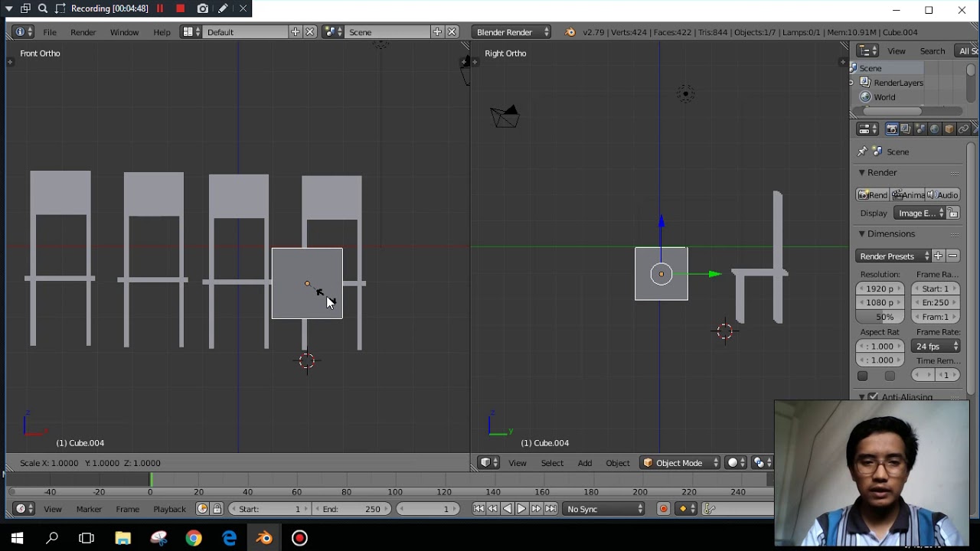Open the Scene properties tab

click(x=920, y=129)
